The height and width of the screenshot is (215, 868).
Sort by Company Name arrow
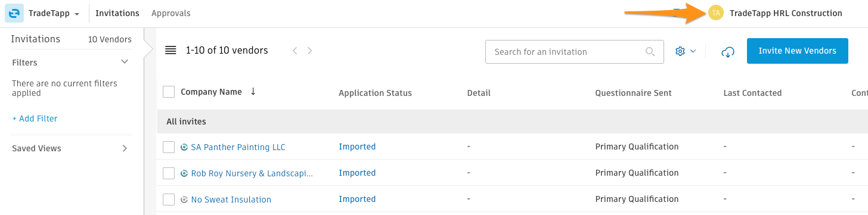253,92
